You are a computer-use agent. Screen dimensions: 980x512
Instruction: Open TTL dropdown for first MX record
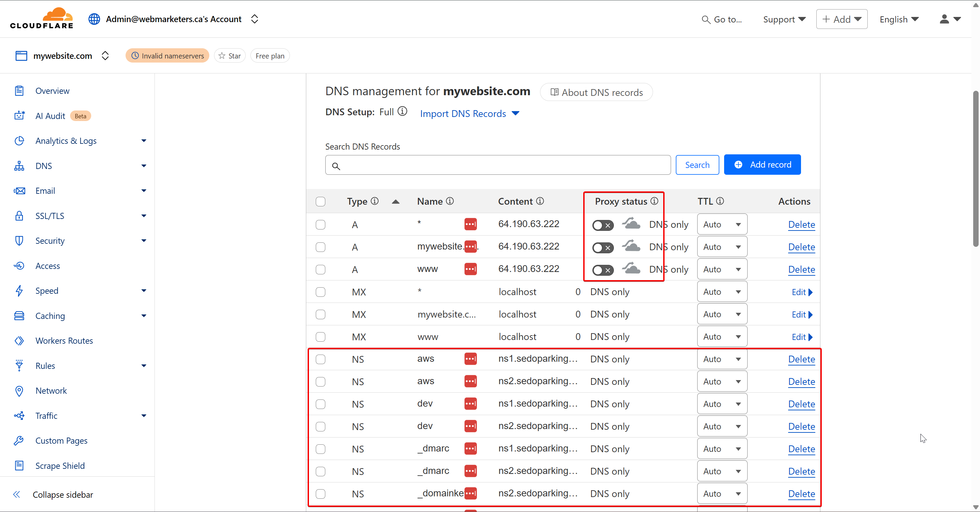(722, 292)
